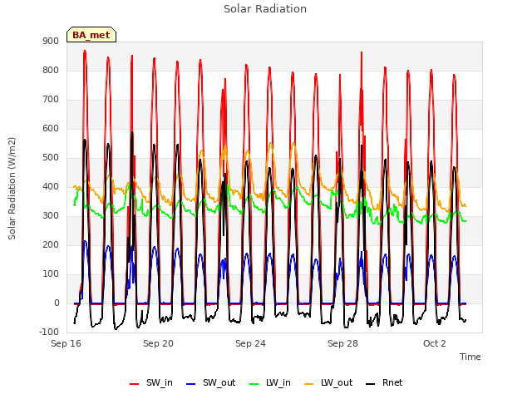Select the LW_in legend entry

pyautogui.click(x=270, y=382)
